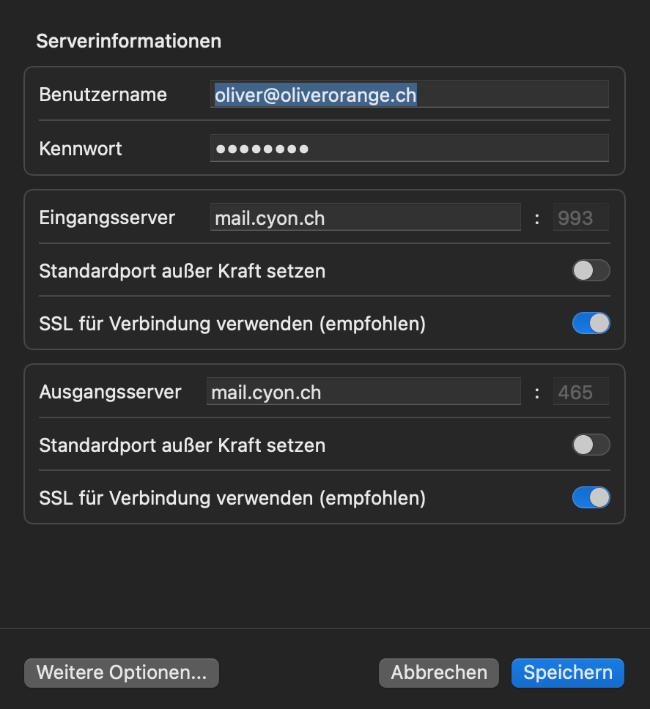Select the outgoing port field showing 465
Screen dimensions: 650x709
click(581, 392)
